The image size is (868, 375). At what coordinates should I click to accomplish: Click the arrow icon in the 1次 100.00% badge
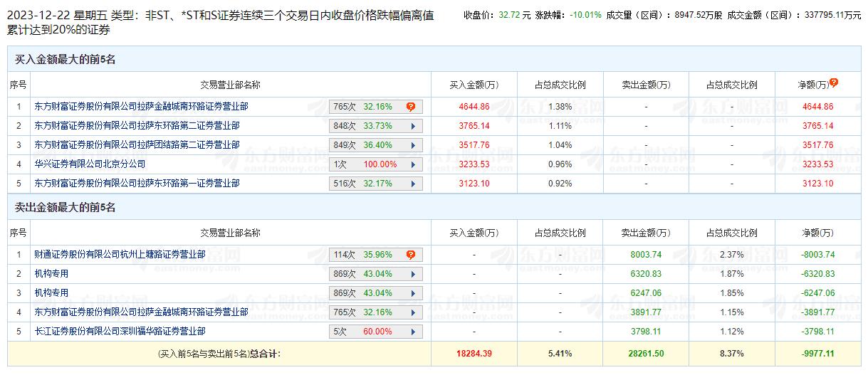[412, 164]
